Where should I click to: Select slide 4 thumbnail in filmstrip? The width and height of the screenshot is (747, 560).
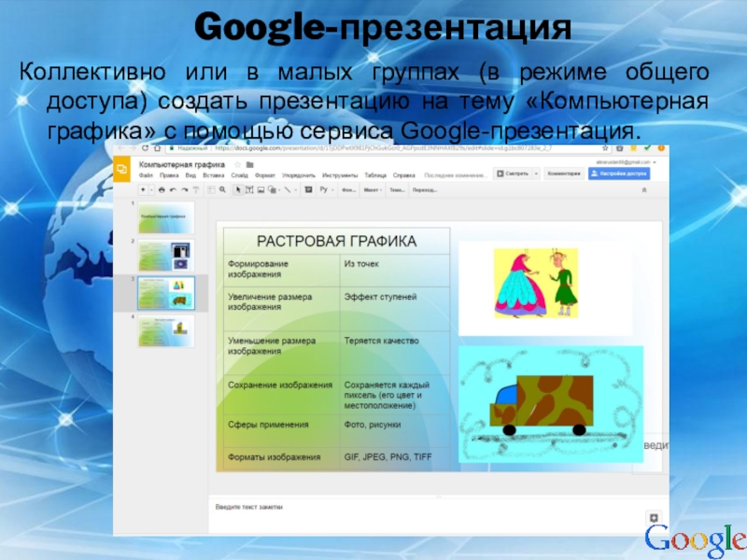coord(166,330)
